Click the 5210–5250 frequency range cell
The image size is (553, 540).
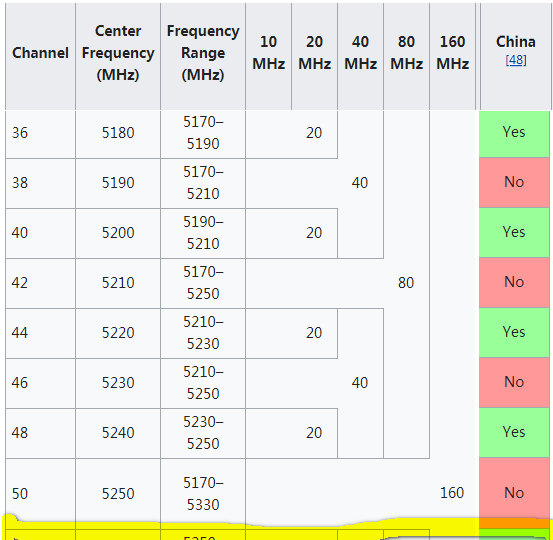[x=203, y=383]
